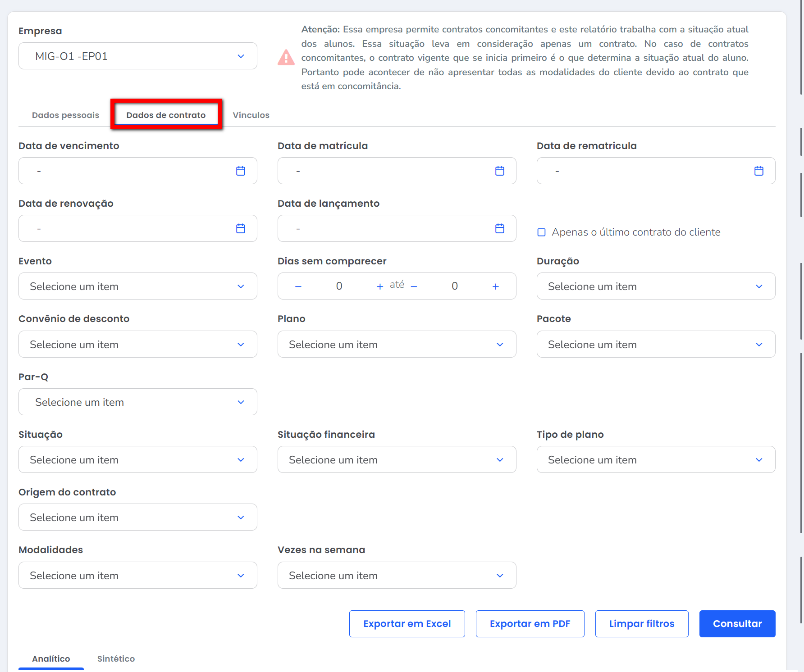
Task: Select the Sintético view tab
Action: click(x=116, y=659)
